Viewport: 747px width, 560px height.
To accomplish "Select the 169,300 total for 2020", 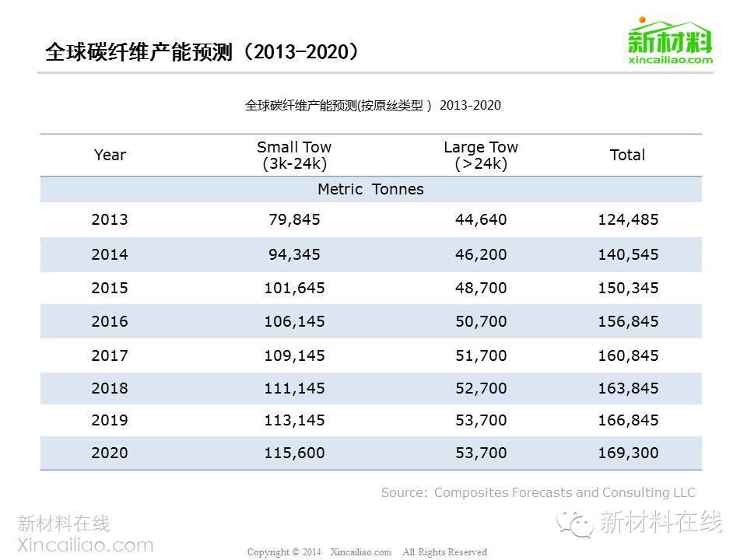I will click(x=627, y=453).
